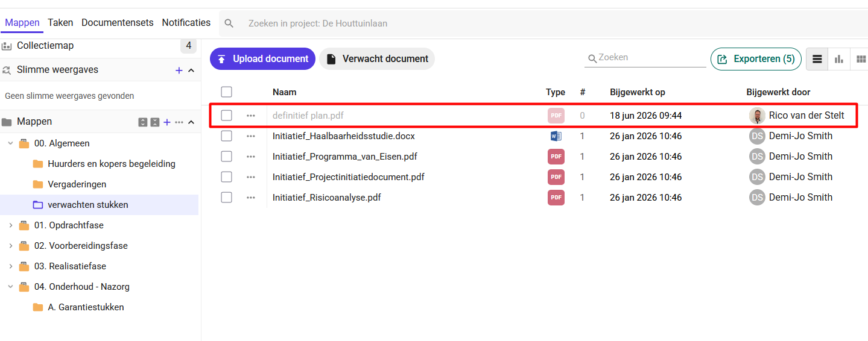868x341 pixels.
Task: Toggle the select-all checkbox in table header
Action: point(226,92)
